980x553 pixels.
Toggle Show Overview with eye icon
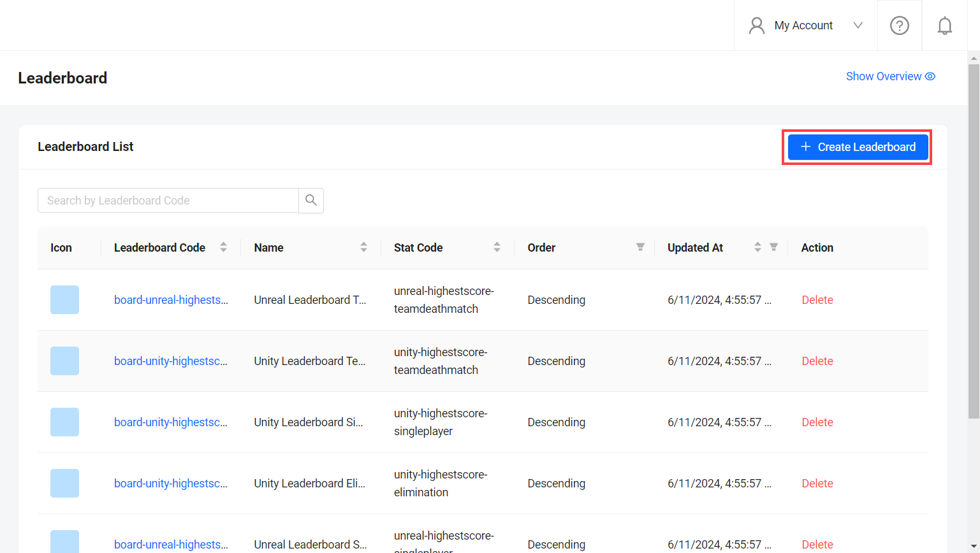(891, 76)
